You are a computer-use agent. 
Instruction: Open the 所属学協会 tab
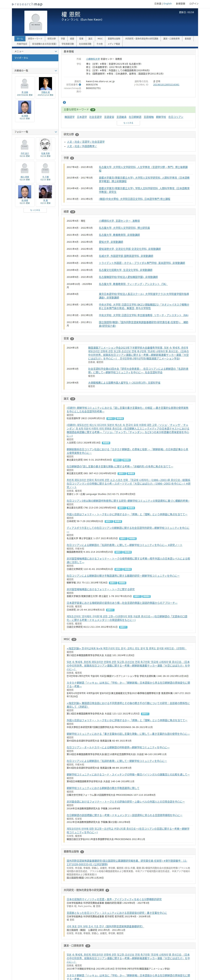(22, 44)
